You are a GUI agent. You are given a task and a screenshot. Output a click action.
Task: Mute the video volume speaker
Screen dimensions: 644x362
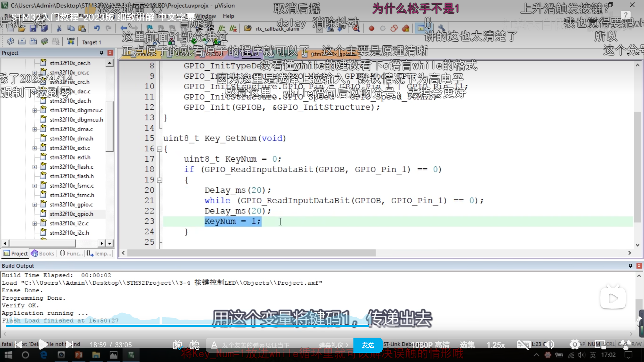550,345
